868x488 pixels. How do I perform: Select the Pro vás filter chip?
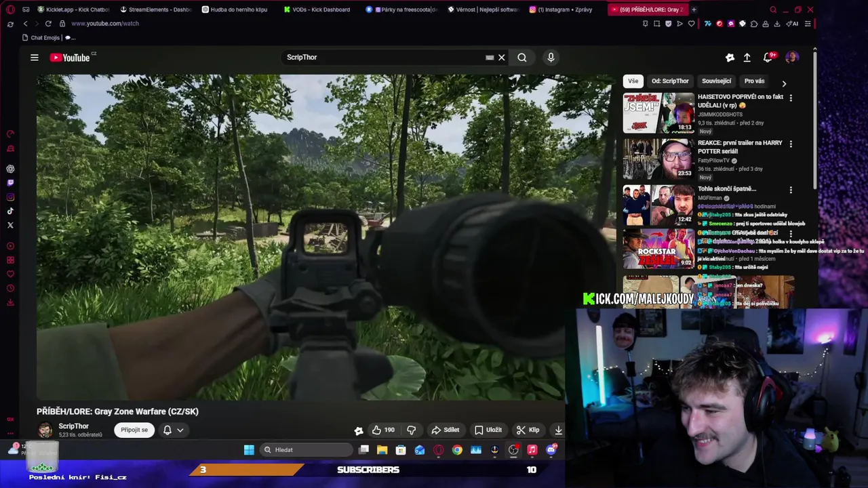[754, 81]
